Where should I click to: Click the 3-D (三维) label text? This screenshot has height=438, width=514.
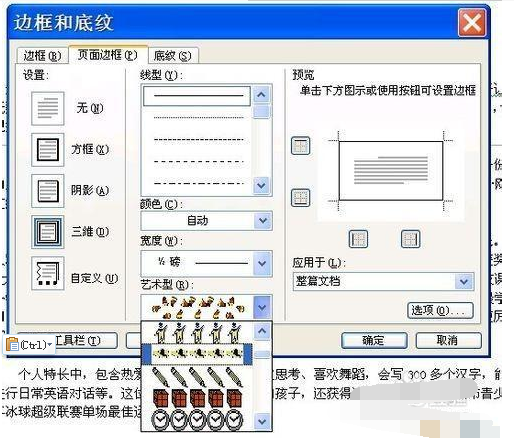(x=90, y=232)
